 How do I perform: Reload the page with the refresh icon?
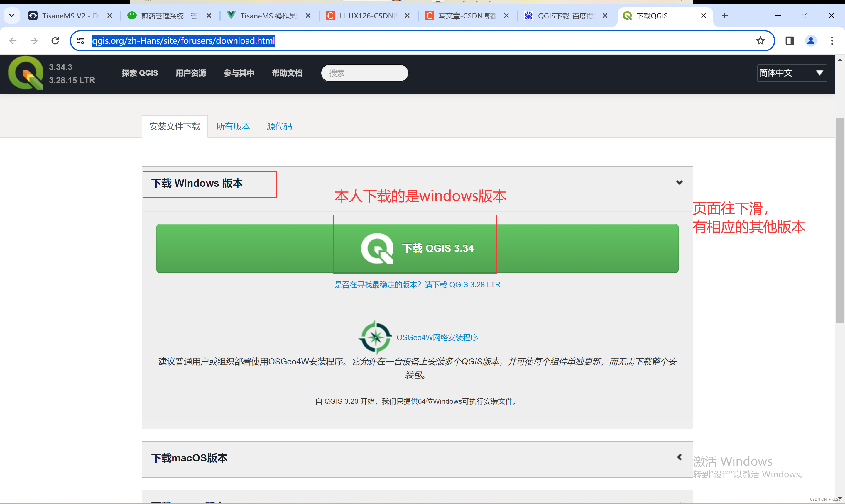click(55, 41)
